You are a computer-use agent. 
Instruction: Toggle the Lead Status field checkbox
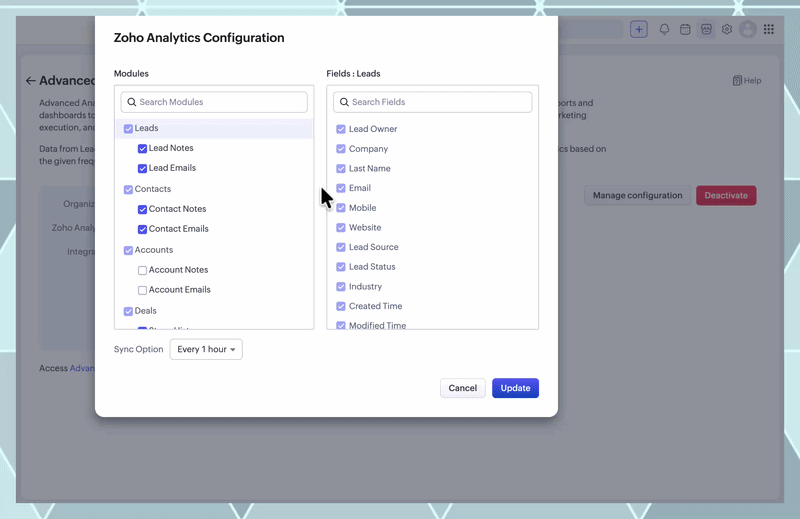(341, 267)
